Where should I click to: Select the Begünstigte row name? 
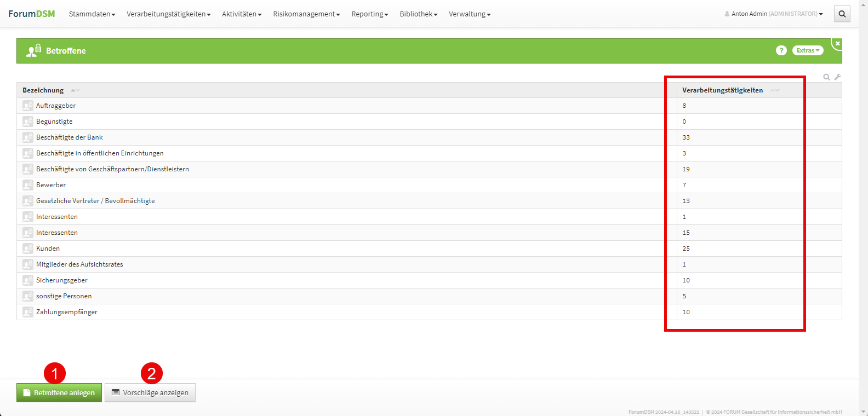click(54, 122)
